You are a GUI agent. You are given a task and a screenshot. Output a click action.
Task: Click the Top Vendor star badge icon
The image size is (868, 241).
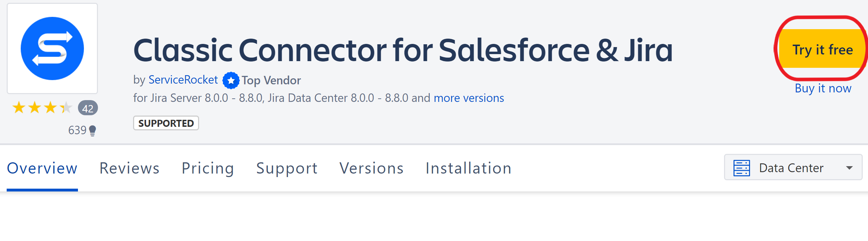point(231,80)
